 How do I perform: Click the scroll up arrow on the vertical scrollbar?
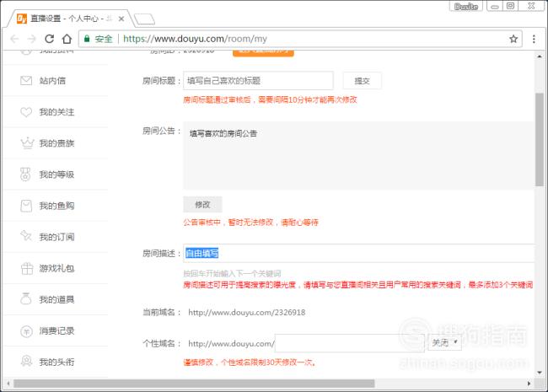tap(540, 56)
